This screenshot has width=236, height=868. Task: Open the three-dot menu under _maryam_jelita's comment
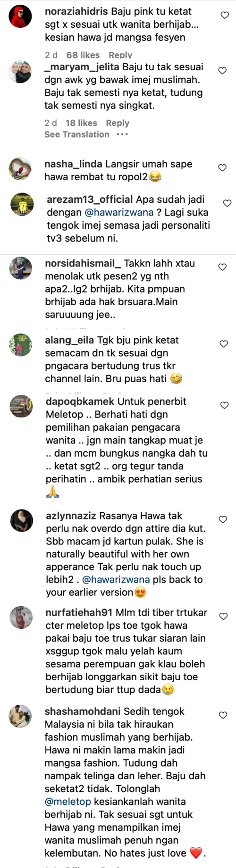pos(122,134)
